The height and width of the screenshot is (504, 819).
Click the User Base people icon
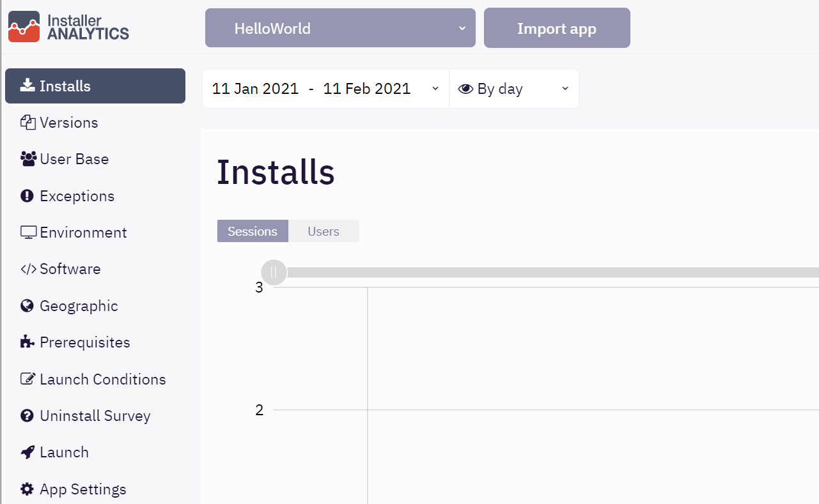pyautogui.click(x=28, y=159)
